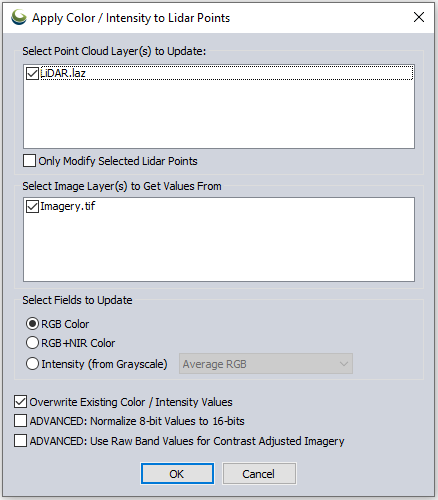Close the Apply Color dialog with X
The width and height of the screenshot is (438, 500).
pyautogui.click(x=419, y=17)
